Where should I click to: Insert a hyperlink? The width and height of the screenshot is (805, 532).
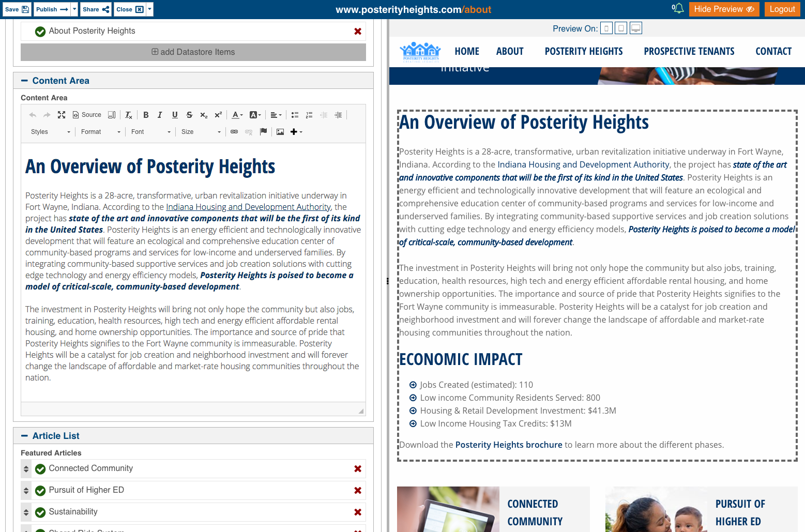pyautogui.click(x=234, y=132)
